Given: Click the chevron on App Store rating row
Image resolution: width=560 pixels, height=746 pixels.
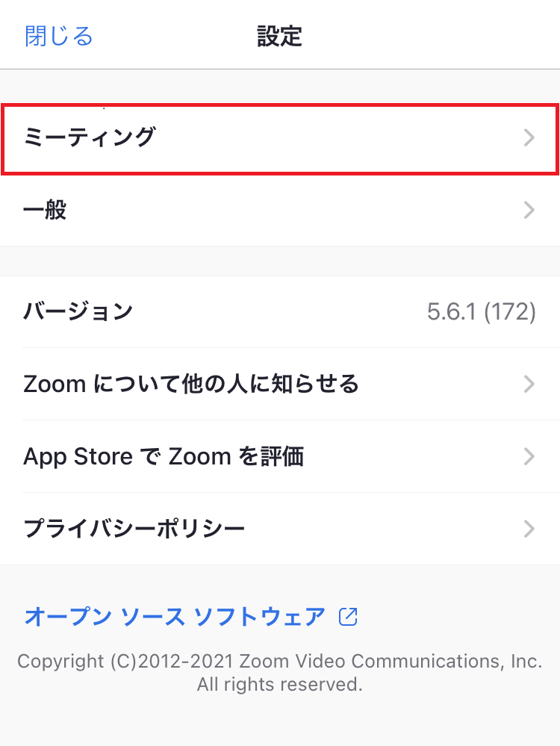Looking at the screenshot, I should pos(529,456).
